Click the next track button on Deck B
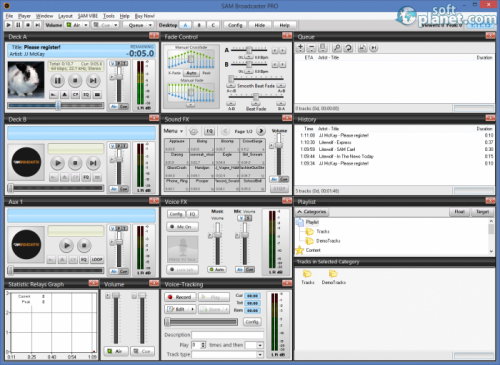 93,163
